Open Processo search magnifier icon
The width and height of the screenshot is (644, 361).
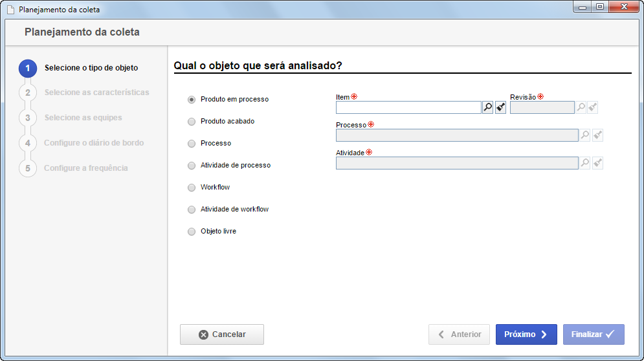(585, 135)
